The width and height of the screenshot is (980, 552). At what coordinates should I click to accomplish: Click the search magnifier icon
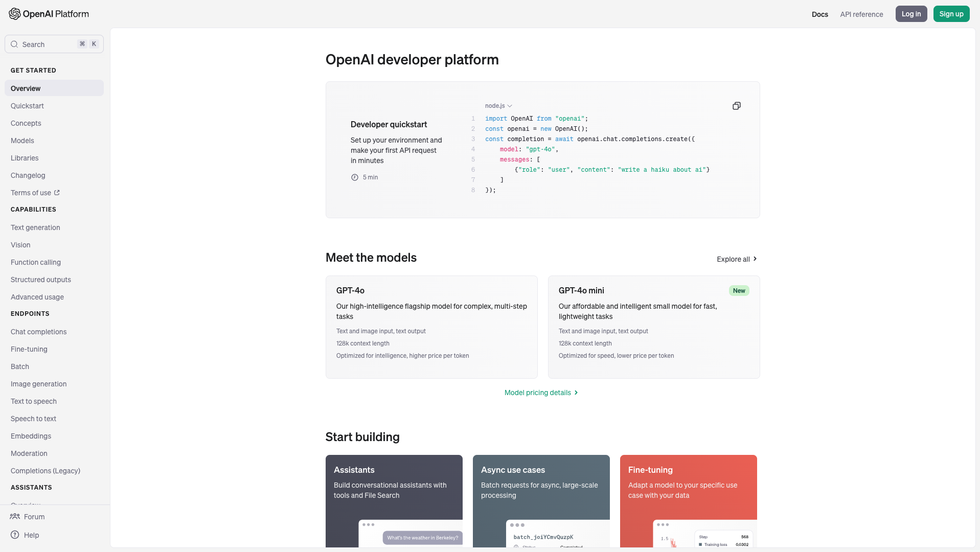(x=14, y=44)
